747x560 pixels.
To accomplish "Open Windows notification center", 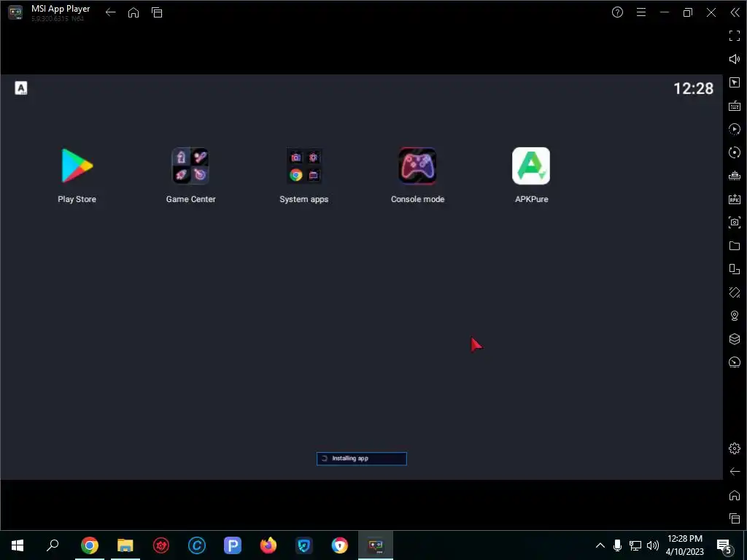I will [724, 545].
